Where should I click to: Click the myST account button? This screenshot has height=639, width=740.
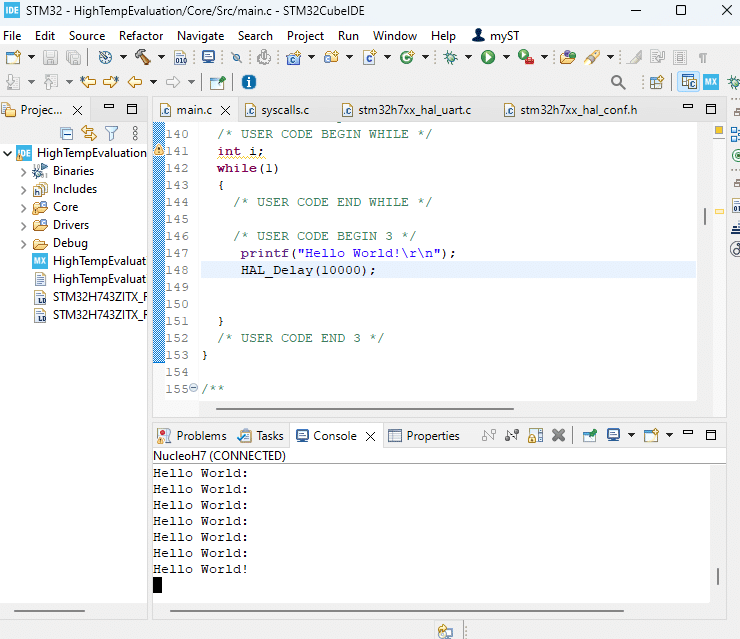[x=495, y=36]
